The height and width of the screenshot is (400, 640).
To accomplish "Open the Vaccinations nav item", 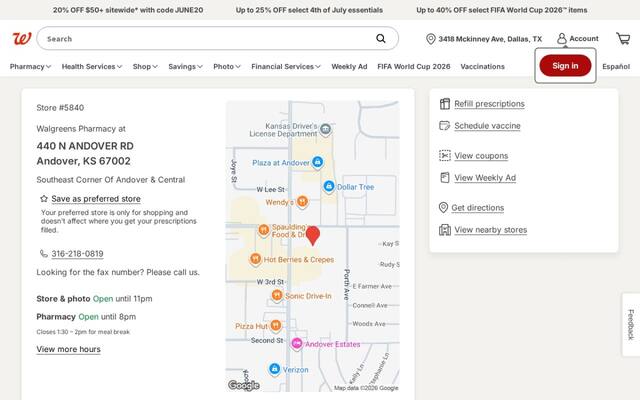I will (482, 67).
